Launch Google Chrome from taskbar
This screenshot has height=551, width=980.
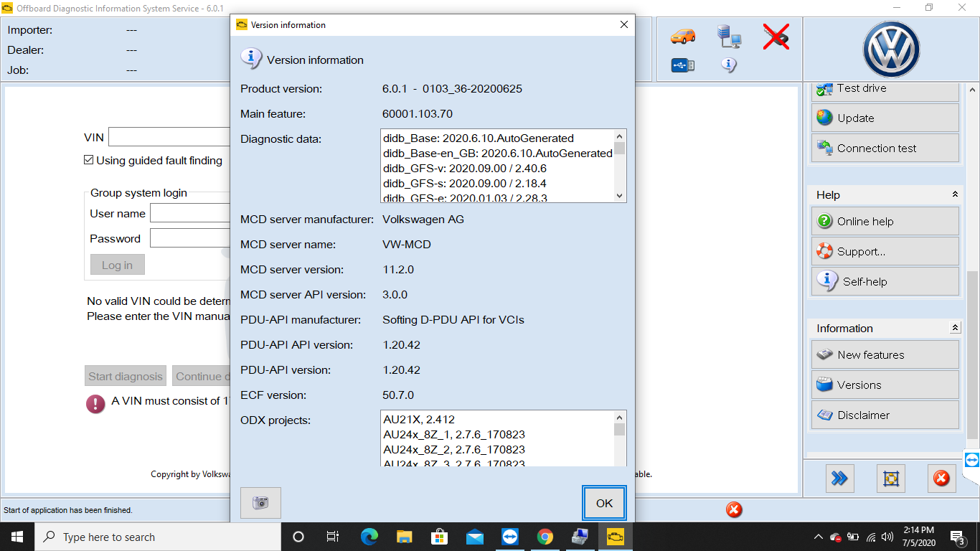(545, 537)
